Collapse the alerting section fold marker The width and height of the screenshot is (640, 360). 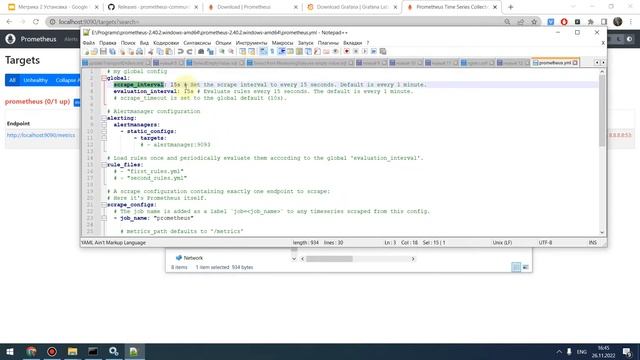104,118
